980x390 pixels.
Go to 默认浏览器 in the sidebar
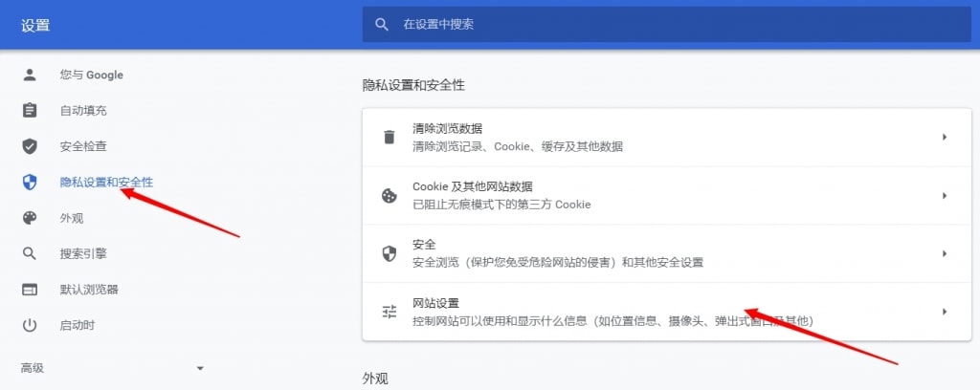[x=89, y=290]
